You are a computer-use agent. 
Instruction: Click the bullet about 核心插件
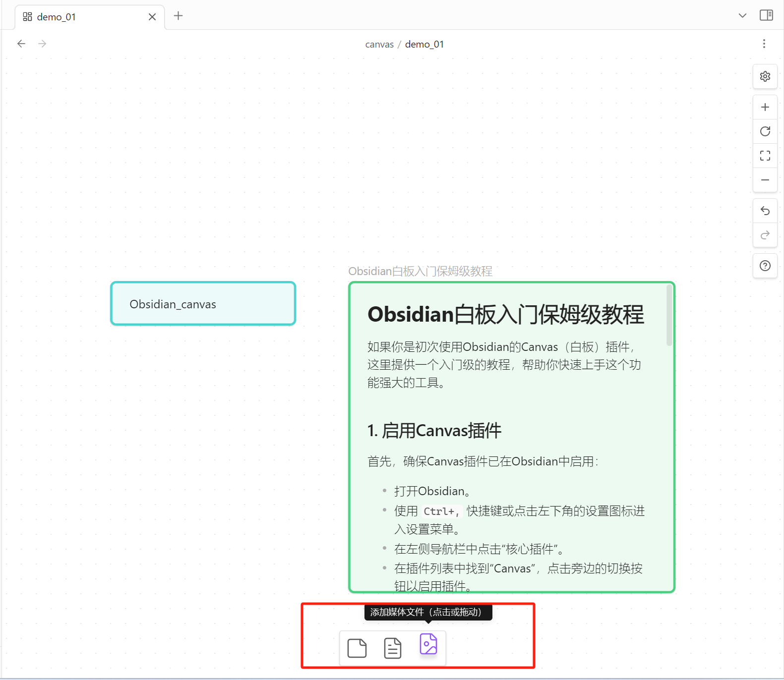point(479,549)
